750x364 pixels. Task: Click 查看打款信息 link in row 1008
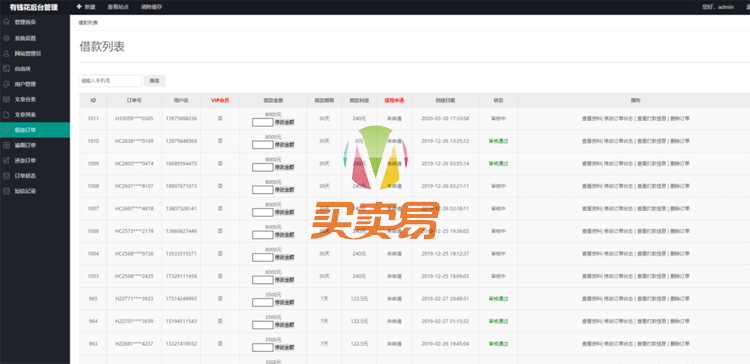point(651,186)
